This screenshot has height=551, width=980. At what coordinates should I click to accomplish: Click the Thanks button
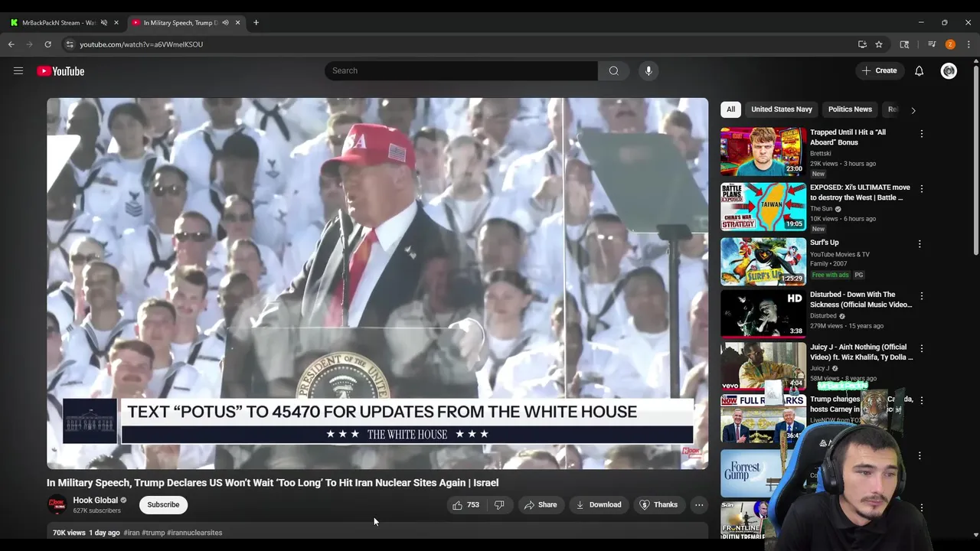pyautogui.click(x=658, y=504)
